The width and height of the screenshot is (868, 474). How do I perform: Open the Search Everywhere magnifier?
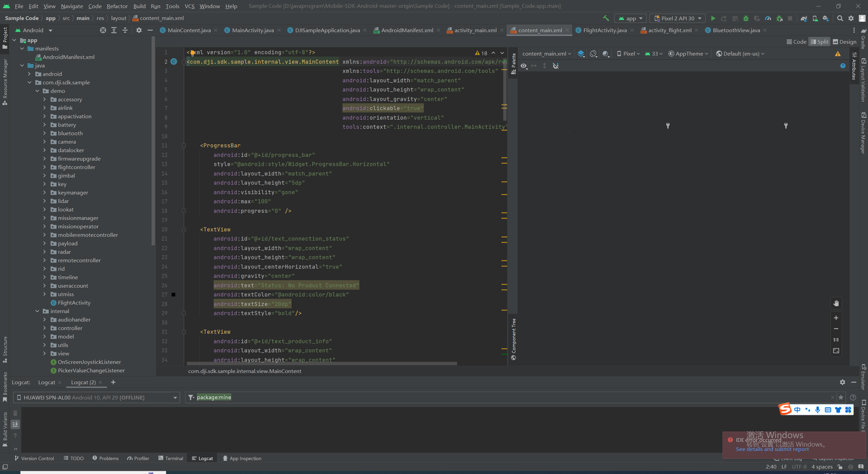coord(840,18)
